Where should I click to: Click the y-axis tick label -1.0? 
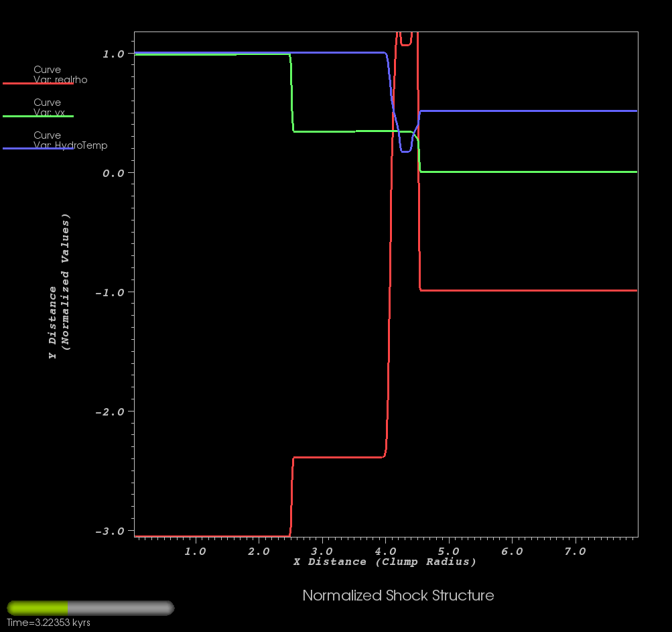tap(109, 292)
